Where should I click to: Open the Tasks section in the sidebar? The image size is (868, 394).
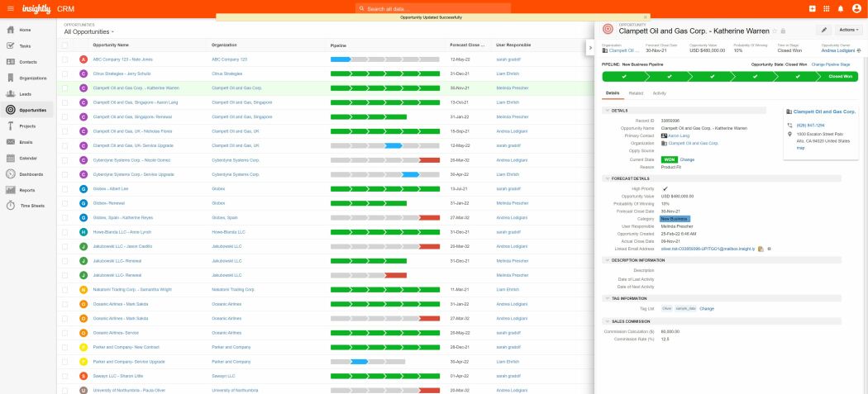click(25, 45)
